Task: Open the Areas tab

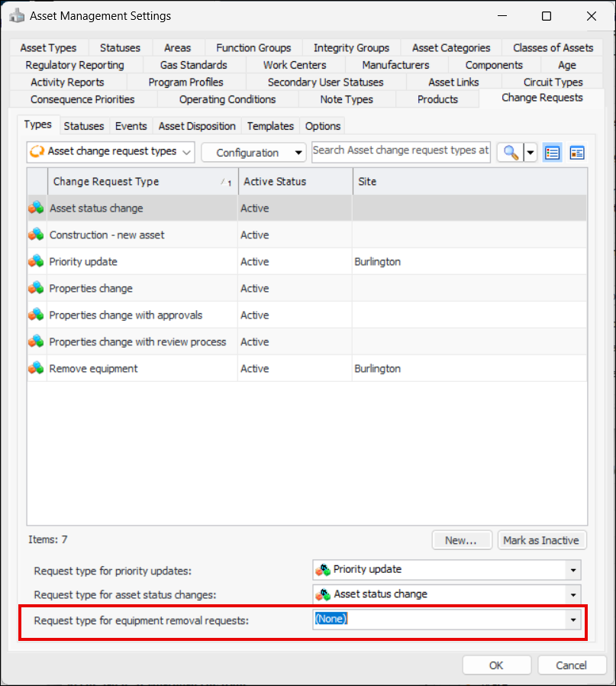Action: coord(178,47)
